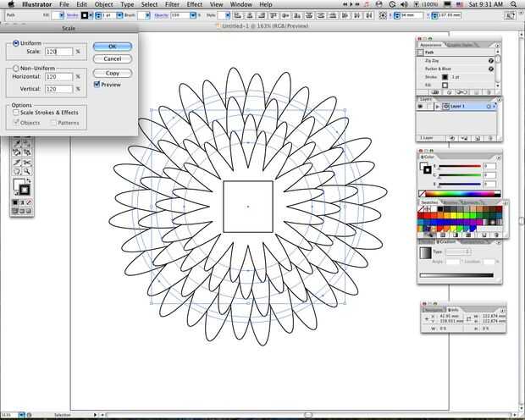Screen dimensions: 525x420
Task: Click the color spectrum bar in Color panel
Action: click(x=460, y=194)
